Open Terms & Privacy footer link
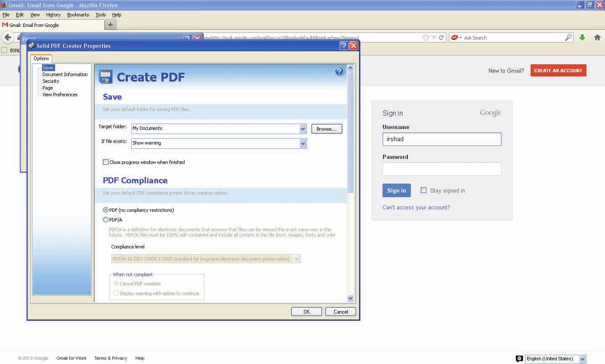The height and width of the screenshot is (364, 605). [111, 358]
